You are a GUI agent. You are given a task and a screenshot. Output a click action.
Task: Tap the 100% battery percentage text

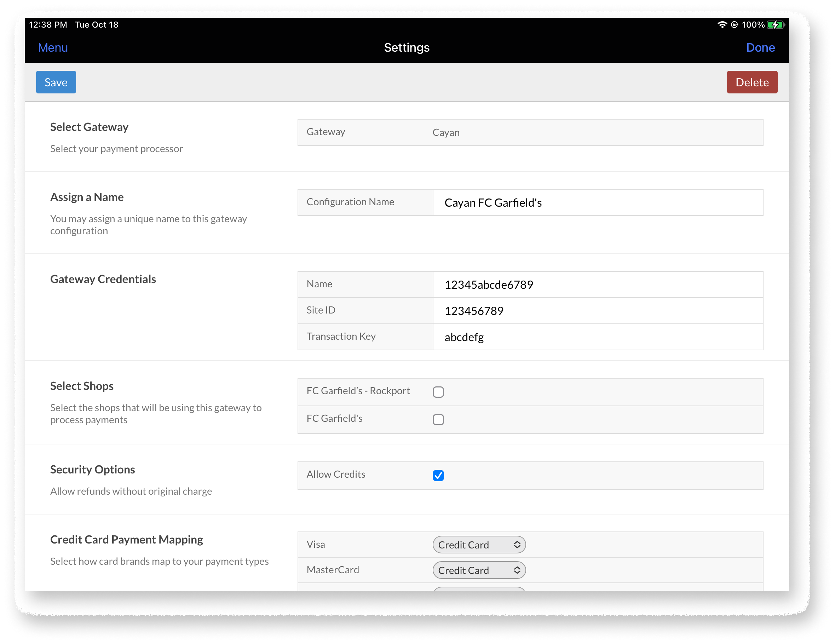pos(753,25)
